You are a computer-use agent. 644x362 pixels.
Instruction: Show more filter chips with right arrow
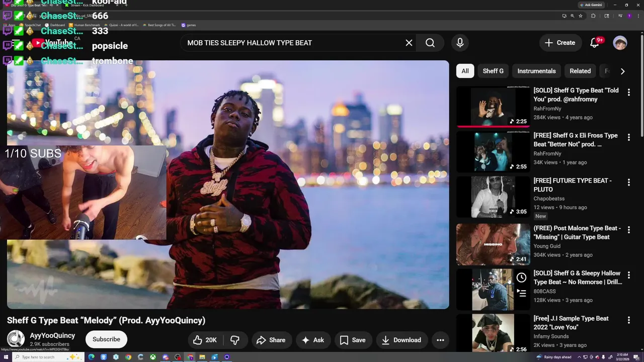coord(622,71)
